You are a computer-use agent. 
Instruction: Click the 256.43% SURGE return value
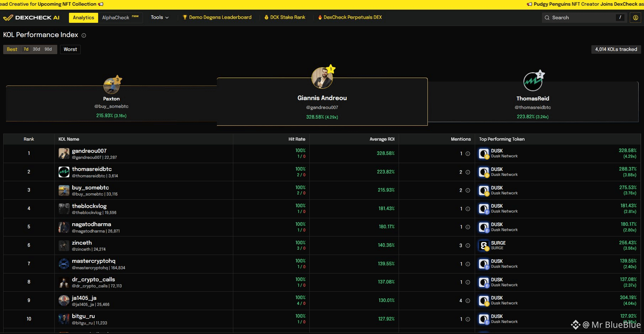628,243
